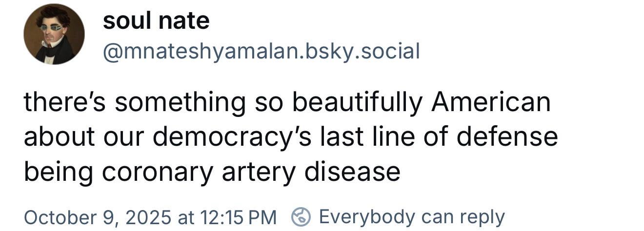Click the sunglasses on the avatar portrait

coord(51,28)
